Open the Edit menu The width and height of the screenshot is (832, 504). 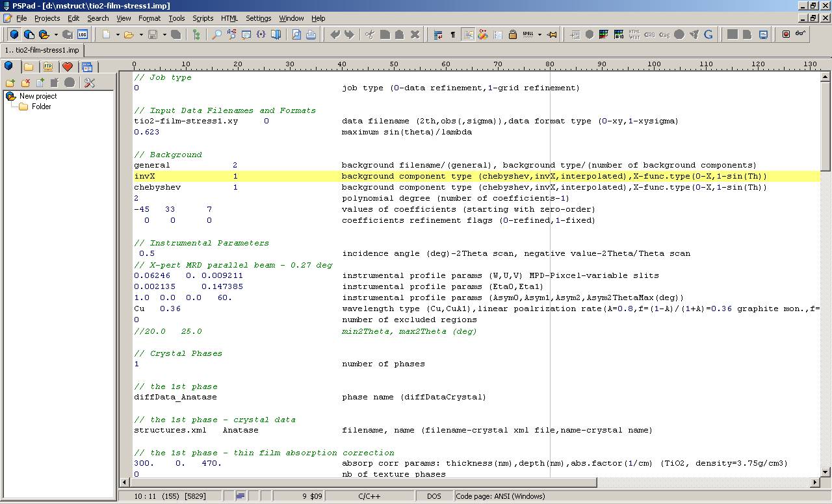73,18
